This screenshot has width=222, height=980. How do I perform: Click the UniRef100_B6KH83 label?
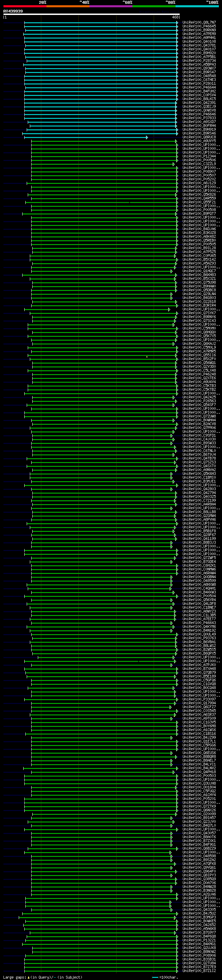[199, 275]
